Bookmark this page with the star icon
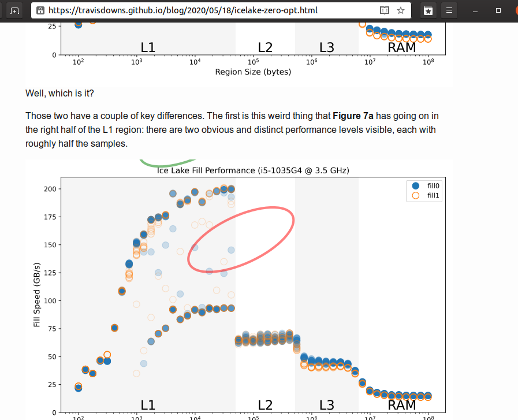 tap(401, 10)
